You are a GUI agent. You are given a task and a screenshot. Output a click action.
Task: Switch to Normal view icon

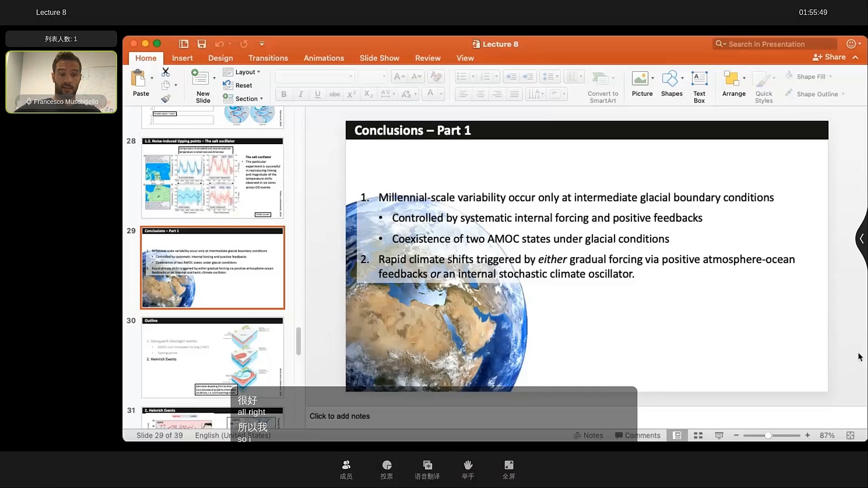click(677, 435)
